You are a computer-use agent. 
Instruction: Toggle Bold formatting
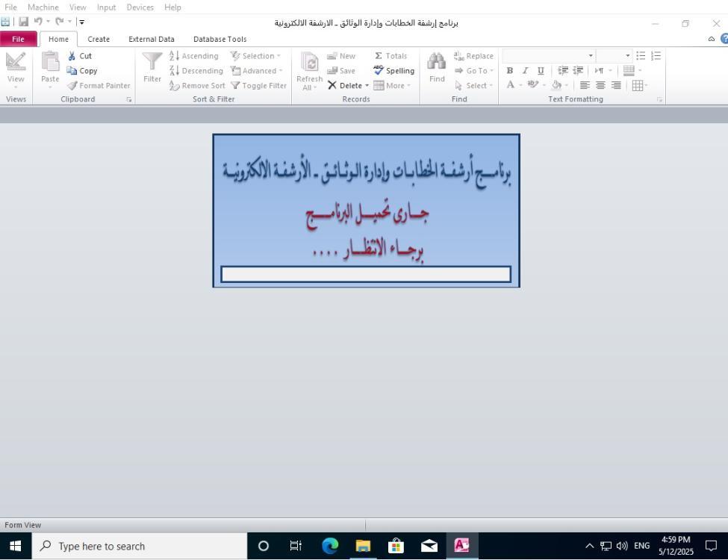(x=510, y=71)
